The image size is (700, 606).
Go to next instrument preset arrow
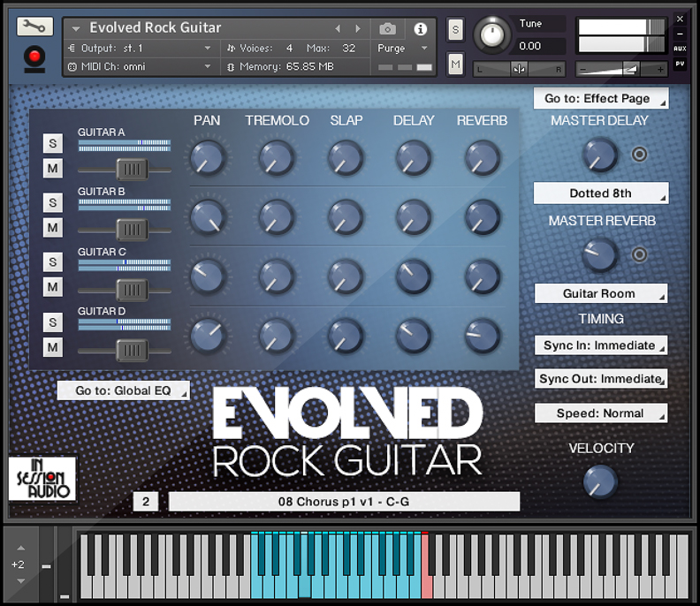(358, 28)
